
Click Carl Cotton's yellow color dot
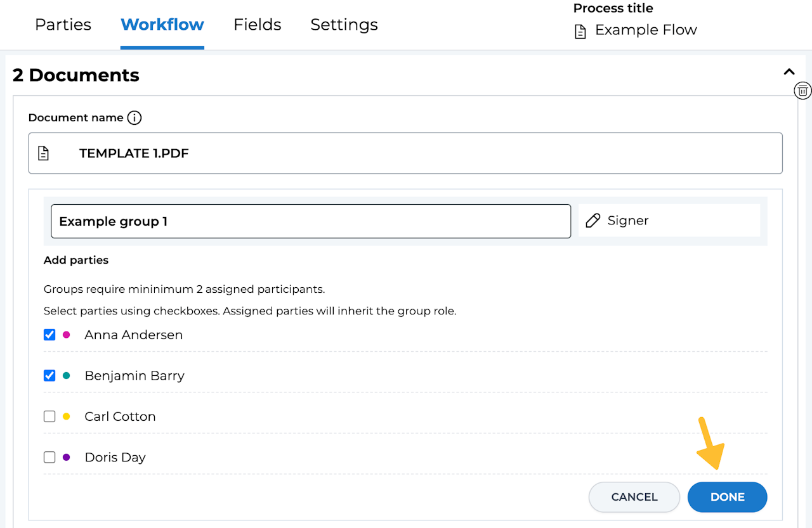[67, 416]
